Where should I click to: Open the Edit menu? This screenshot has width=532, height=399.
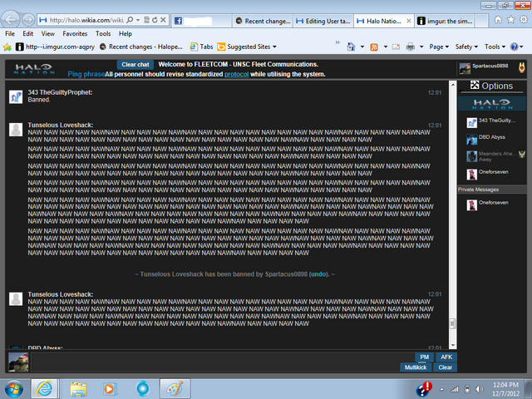[x=27, y=33]
